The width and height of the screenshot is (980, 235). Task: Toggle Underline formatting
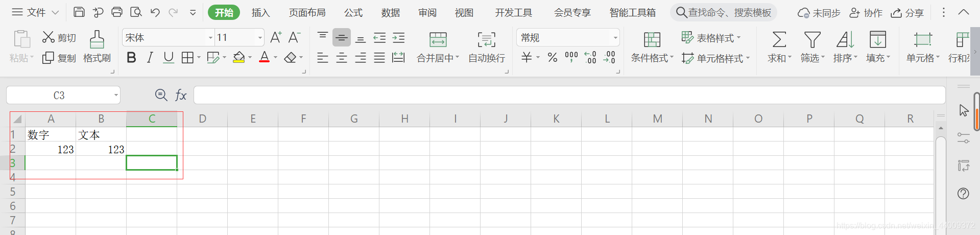tap(169, 58)
